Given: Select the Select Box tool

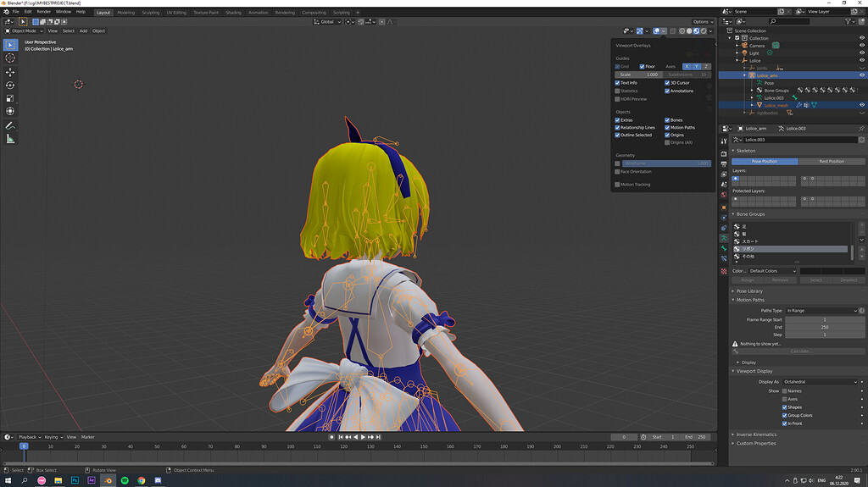Looking at the screenshot, I should pos(10,45).
